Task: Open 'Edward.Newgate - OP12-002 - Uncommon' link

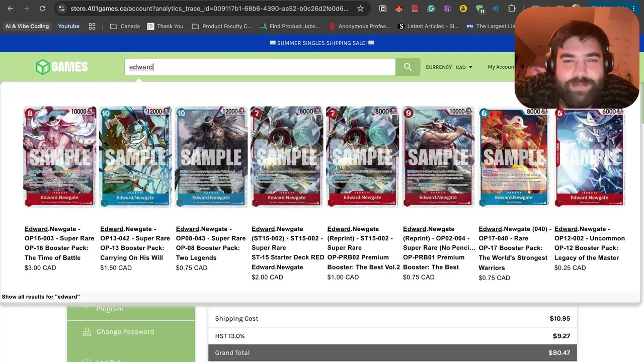Action: 590,234
